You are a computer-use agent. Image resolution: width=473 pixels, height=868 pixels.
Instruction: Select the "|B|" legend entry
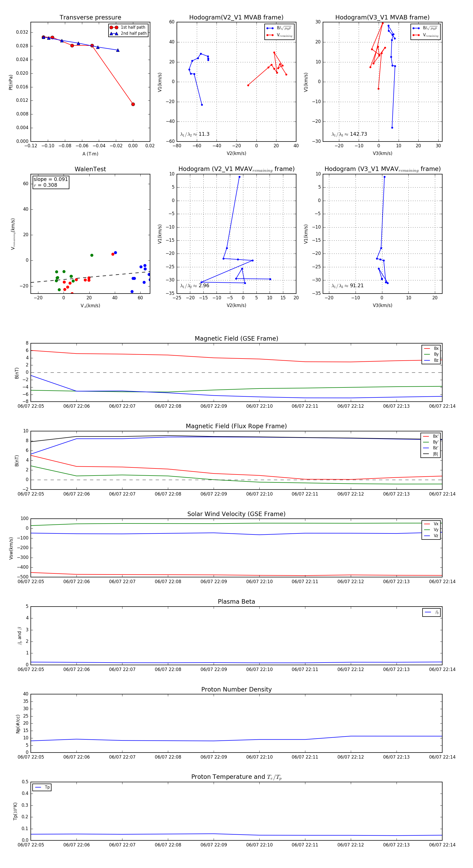tap(431, 454)
